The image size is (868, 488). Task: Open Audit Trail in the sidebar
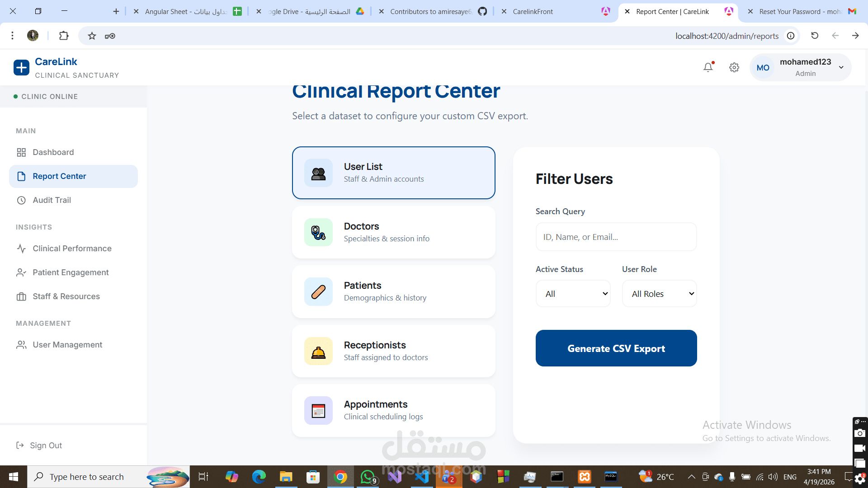(52, 200)
